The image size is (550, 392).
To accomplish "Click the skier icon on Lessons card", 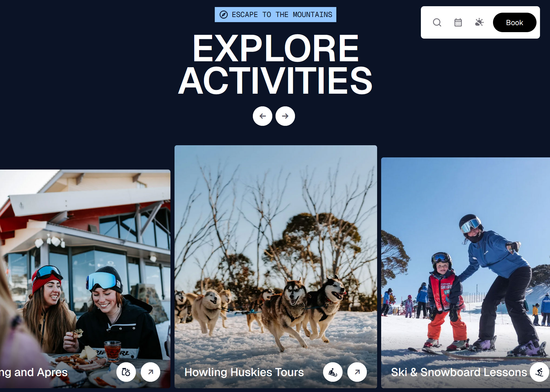I will (x=539, y=372).
